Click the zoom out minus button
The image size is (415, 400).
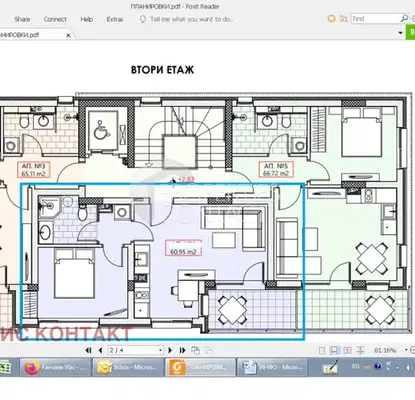[x=413, y=350]
